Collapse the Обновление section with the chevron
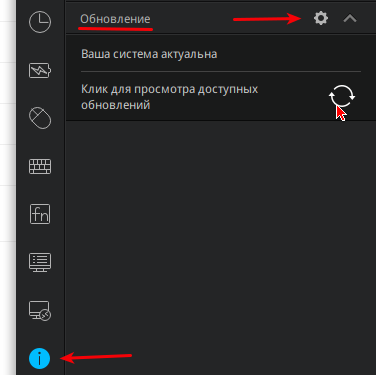This screenshot has height=375, width=376. (x=350, y=18)
